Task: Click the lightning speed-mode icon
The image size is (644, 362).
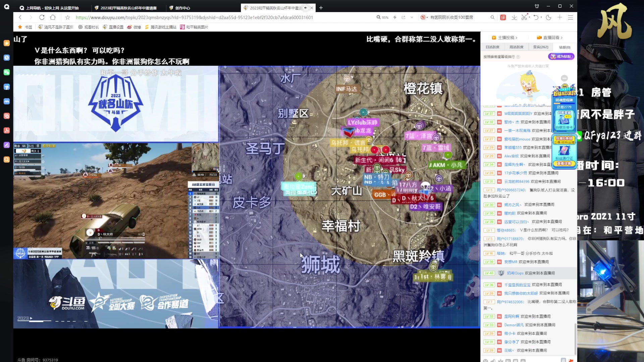Action: [x=395, y=17]
